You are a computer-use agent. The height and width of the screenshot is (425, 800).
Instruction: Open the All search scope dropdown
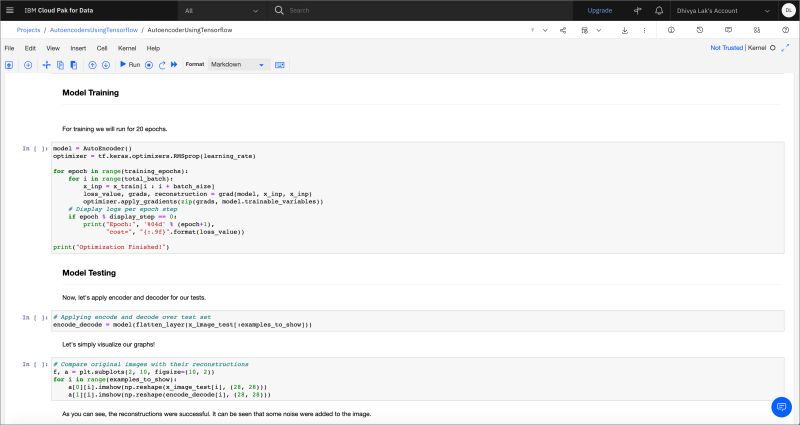pos(222,11)
